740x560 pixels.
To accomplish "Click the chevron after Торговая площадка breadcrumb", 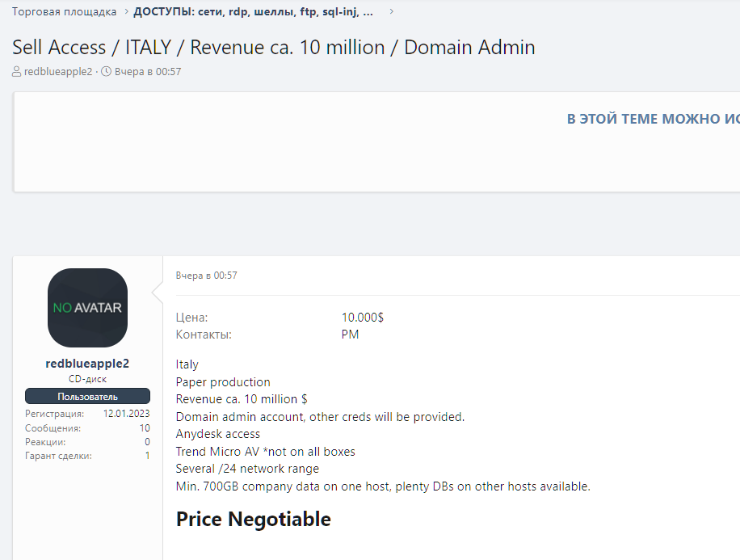I will click(124, 12).
